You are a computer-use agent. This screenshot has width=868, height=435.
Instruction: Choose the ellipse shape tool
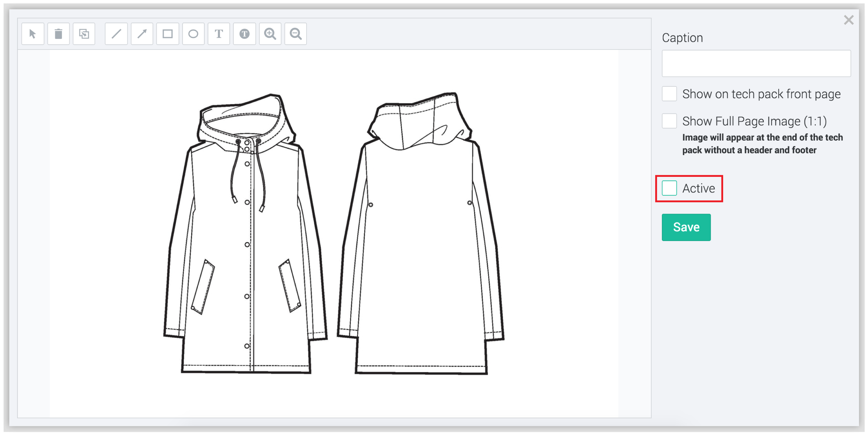point(193,34)
